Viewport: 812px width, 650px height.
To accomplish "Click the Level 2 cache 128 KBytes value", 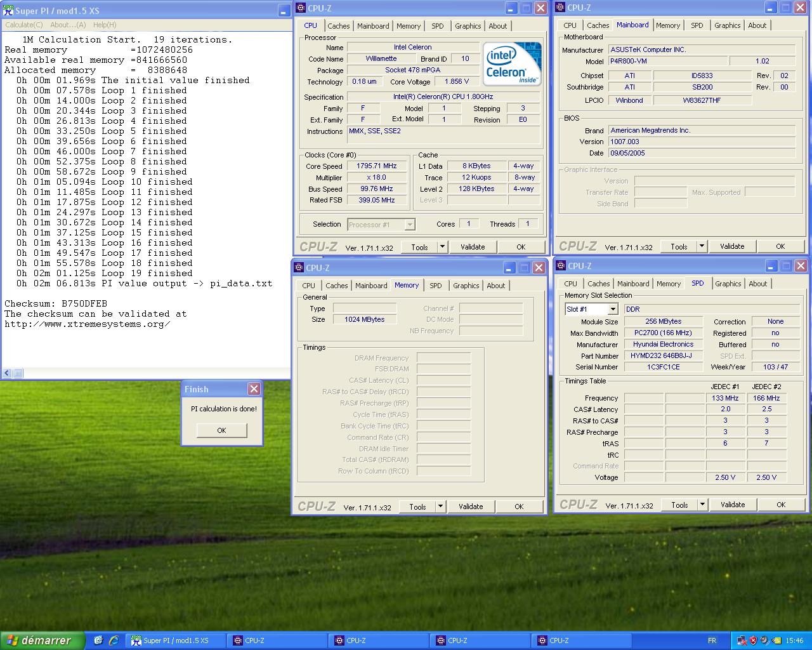I will point(476,189).
